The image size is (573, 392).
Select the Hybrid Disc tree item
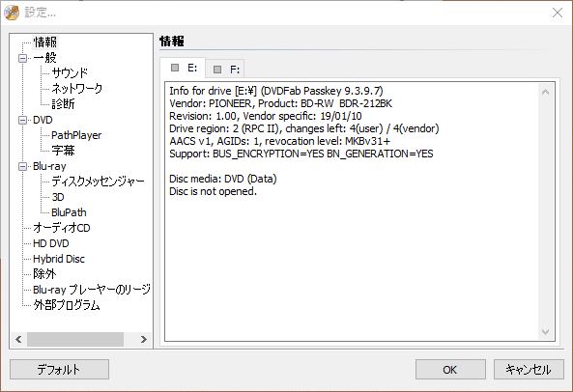59,259
